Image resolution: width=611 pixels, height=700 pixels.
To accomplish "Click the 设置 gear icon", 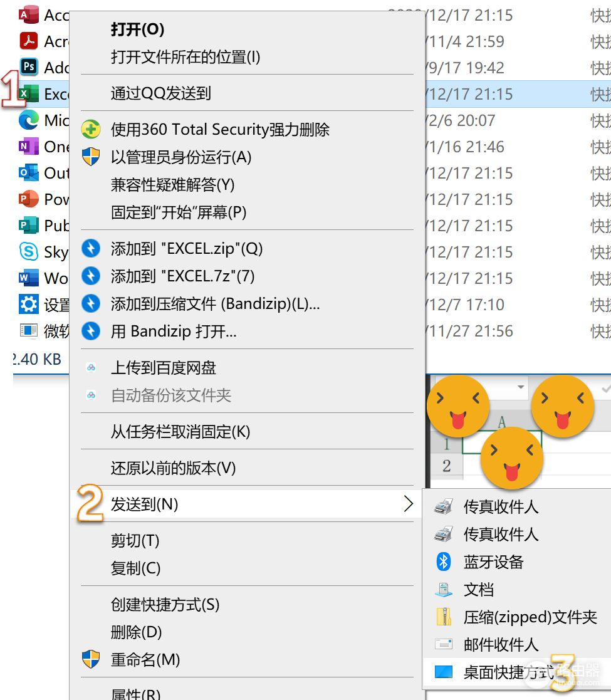I will (29, 305).
